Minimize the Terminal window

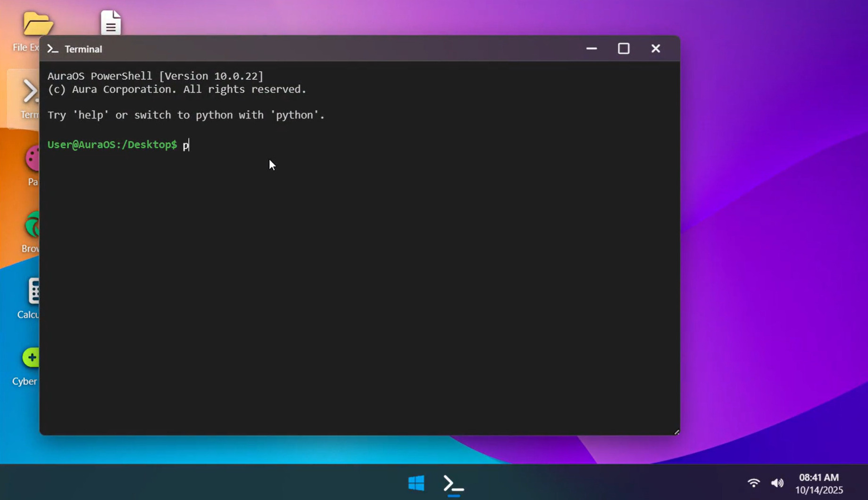592,49
